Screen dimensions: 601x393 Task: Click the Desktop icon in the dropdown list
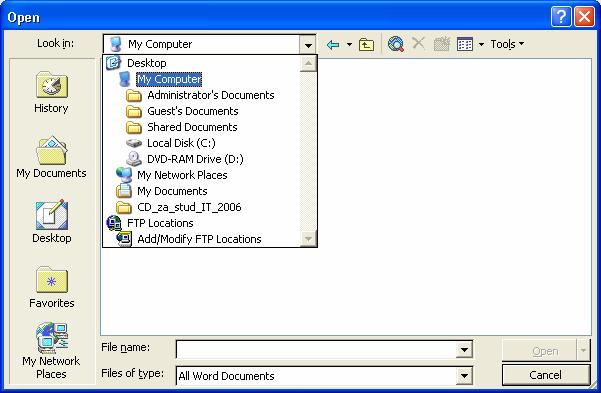click(113, 62)
